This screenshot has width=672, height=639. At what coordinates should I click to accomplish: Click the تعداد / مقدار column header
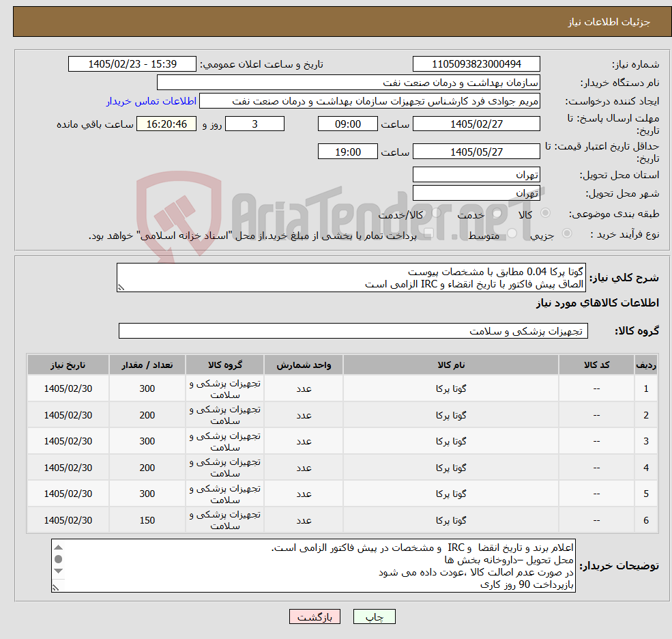(x=147, y=365)
